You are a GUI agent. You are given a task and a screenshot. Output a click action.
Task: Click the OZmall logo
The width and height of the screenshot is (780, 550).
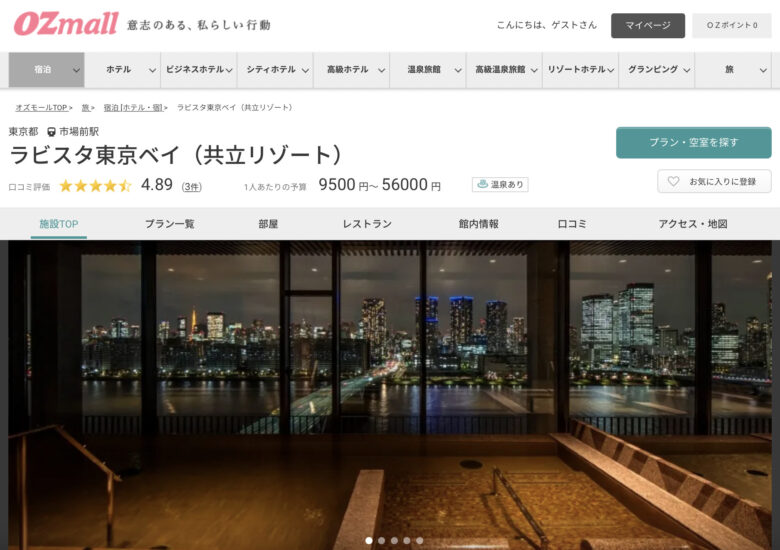click(x=66, y=24)
